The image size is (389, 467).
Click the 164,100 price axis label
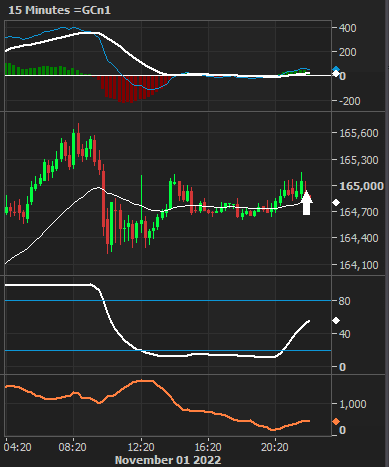(x=359, y=265)
